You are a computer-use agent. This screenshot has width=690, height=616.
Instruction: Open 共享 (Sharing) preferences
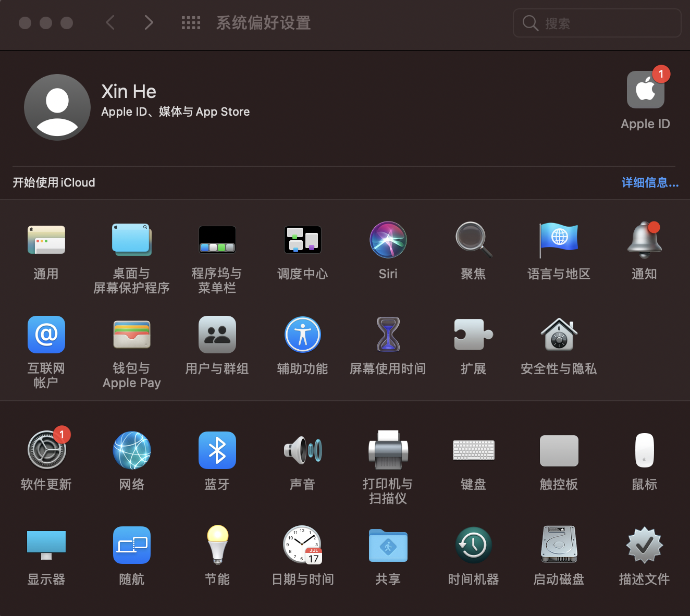coord(388,545)
